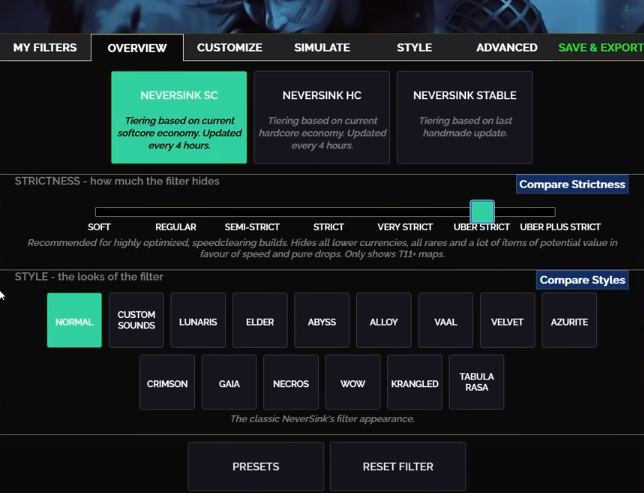The height and width of the screenshot is (493, 644).
Task: Set strictness to SEMI-STRICT
Action: pos(252,227)
